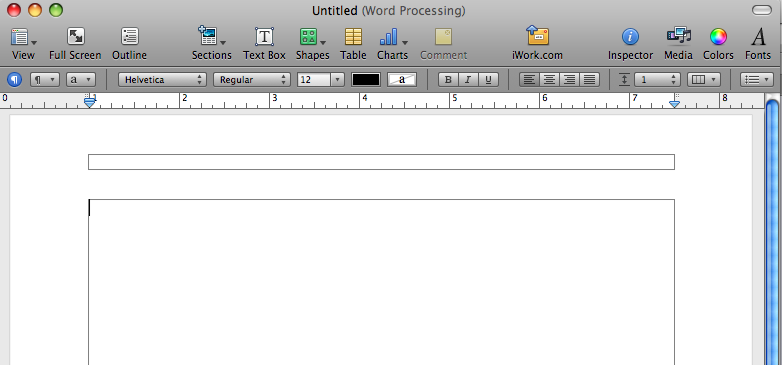782x365 pixels.
Task: Center align text
Action: click(x=549, y=80)
